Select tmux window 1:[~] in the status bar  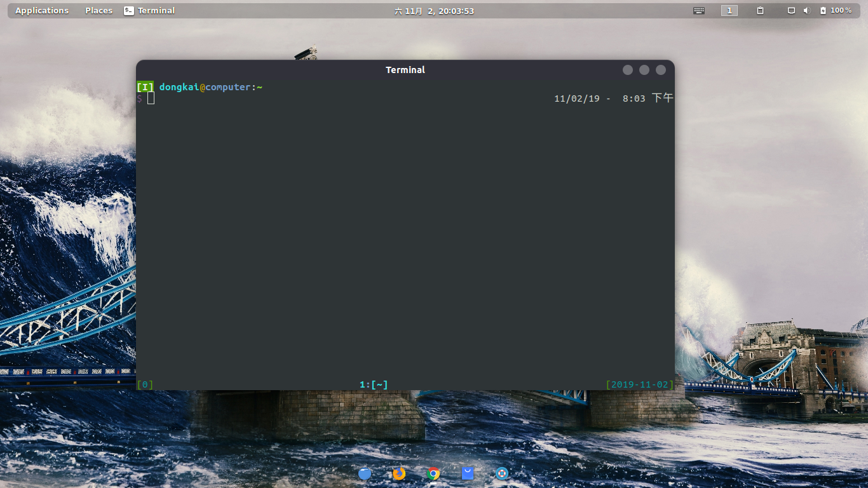point(373,384)
